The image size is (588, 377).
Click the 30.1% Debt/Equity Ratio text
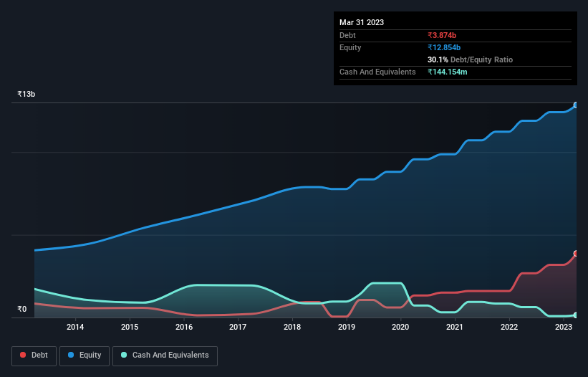tap(470, 59)
